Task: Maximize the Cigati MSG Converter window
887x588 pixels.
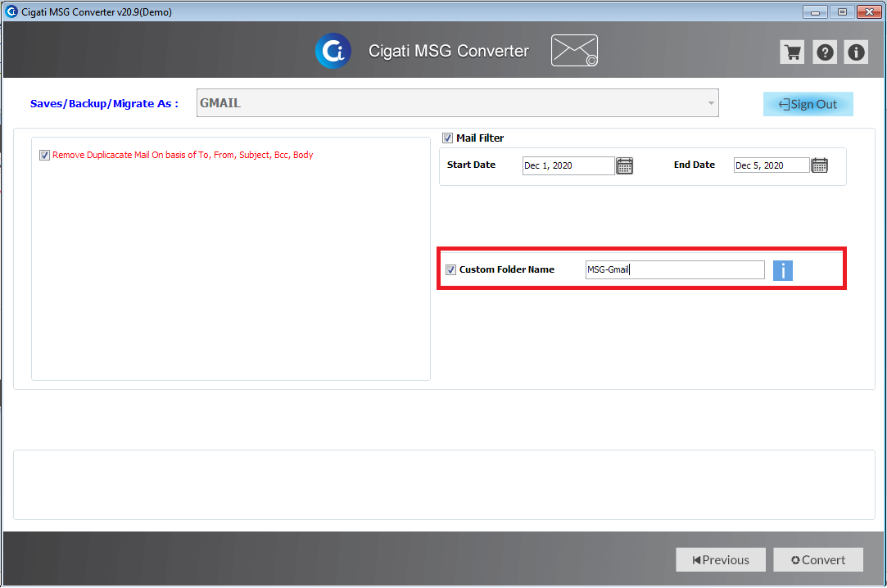Action: click(842, 11)
